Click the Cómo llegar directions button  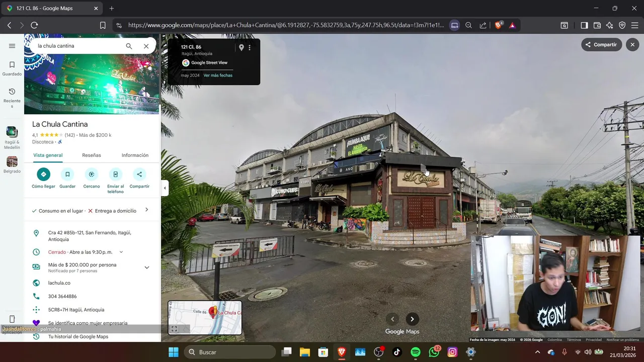coord(43,178)
